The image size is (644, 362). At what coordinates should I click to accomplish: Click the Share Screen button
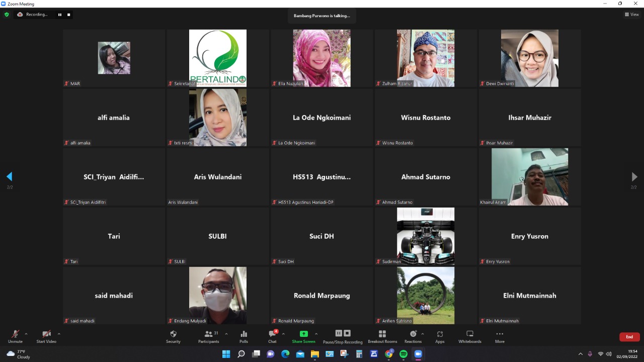pyautogui.click(x=303, y=336)
